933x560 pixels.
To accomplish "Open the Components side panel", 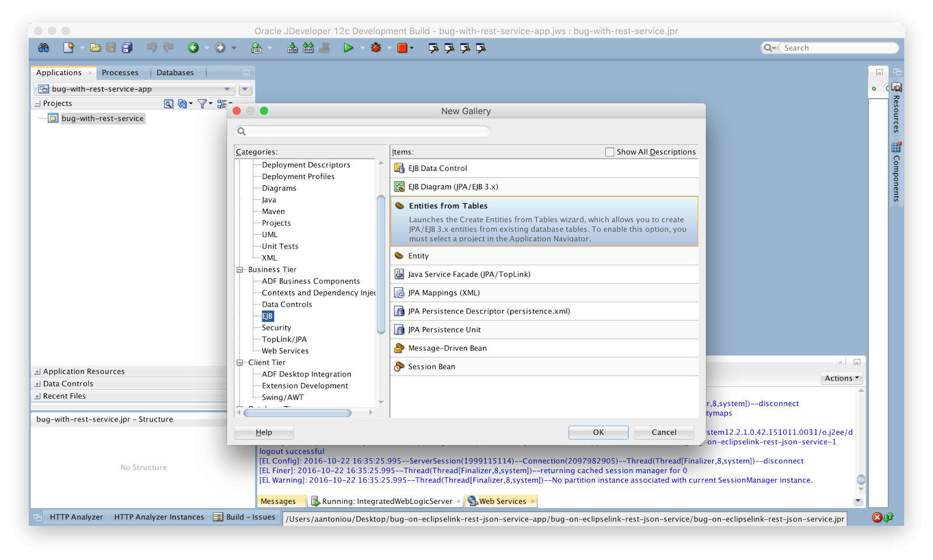I will (x=896, y=172).
